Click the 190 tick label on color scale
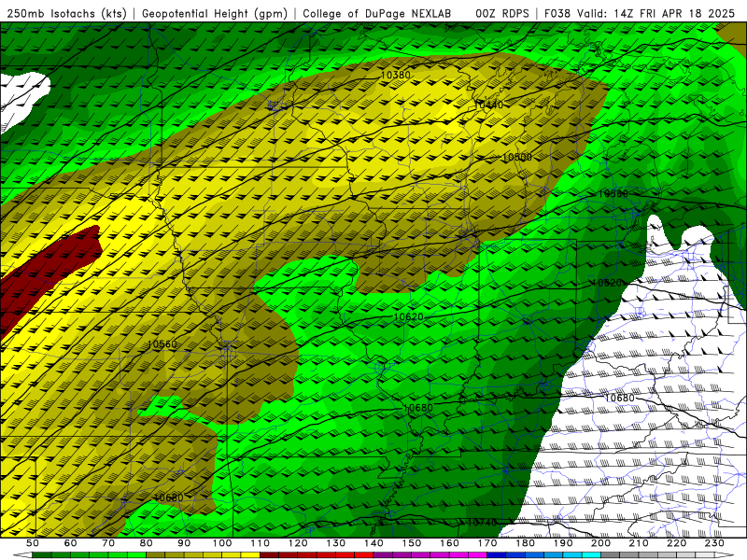 coord(563,543)
